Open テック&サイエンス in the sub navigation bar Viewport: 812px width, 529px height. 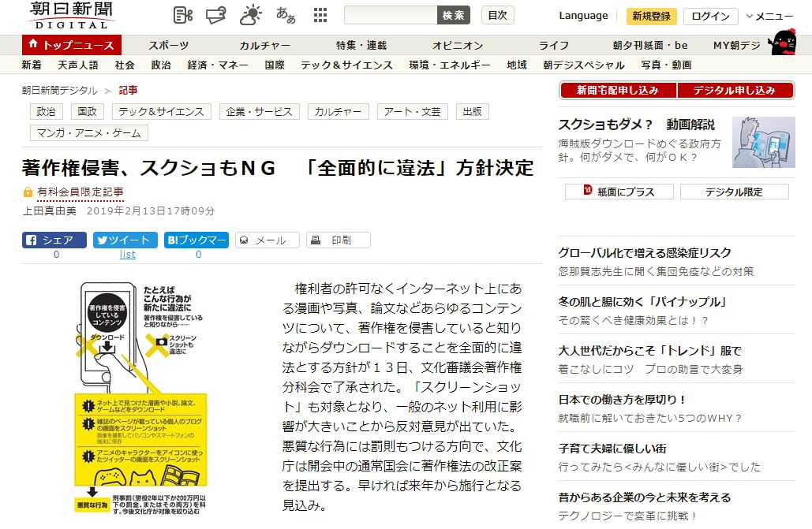pyautogui.click(x=347, y=65)
